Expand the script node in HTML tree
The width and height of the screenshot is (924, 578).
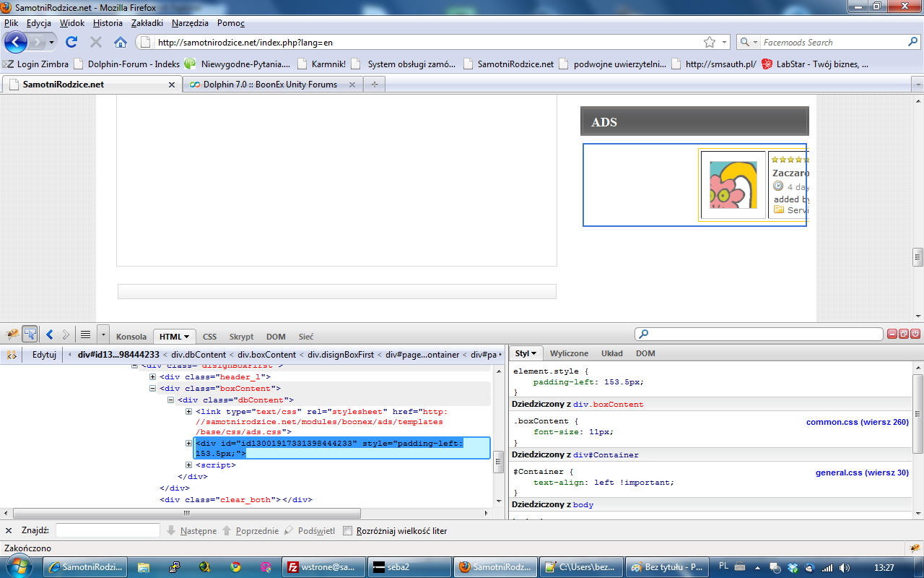[x=189, y=465]
